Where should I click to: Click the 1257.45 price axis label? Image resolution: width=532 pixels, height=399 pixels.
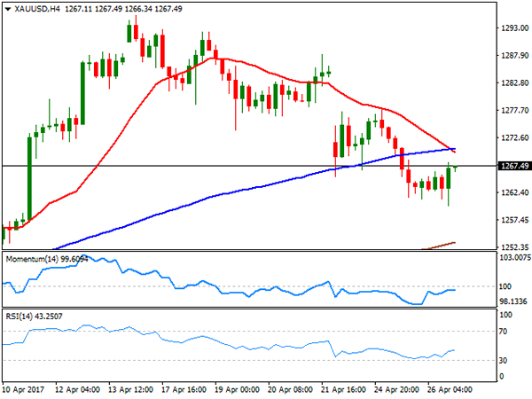(514, 220)
